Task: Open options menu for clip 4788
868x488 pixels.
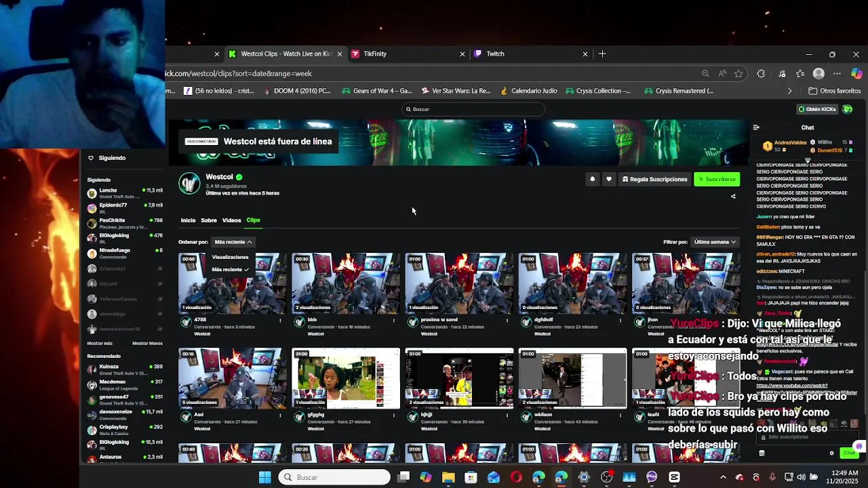Action: [x=280, y=320]
